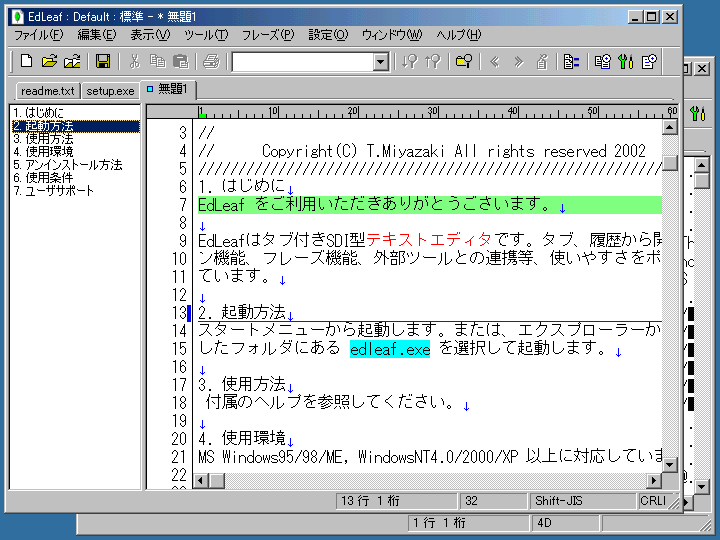Click the Shift-JIS encoding status cell
This screenshot has width=720, height=540.
582,501
